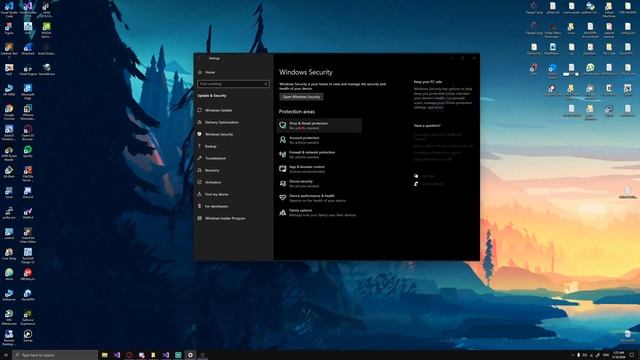Select NordVPN desktop icon
The image size is (640, 360).
click(28, 295)
